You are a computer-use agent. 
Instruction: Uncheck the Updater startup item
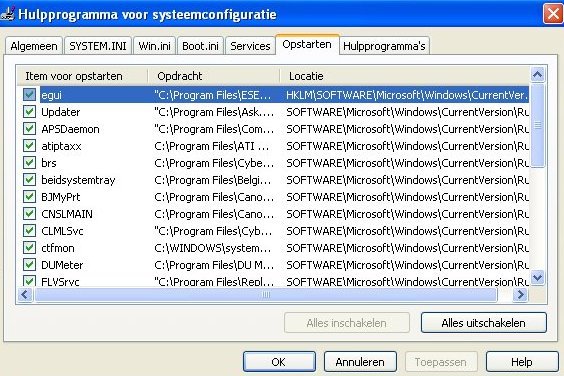(x=29, y=112)
